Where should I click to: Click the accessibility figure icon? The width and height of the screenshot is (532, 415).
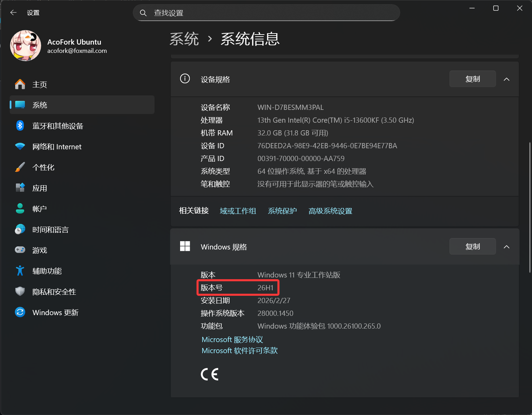(20, 271)
